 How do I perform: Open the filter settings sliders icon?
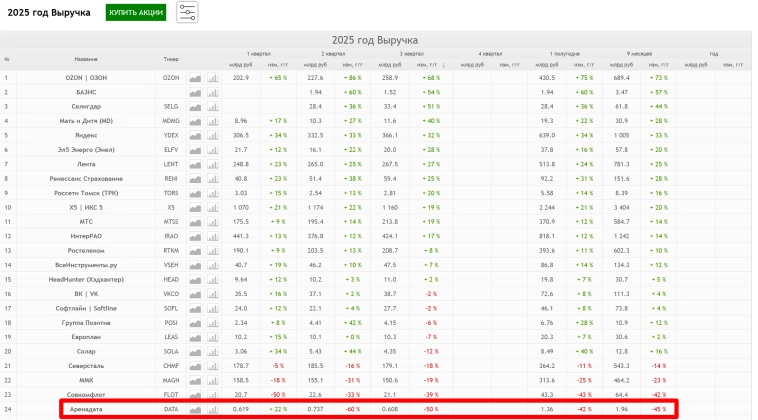tap(187, 12)
